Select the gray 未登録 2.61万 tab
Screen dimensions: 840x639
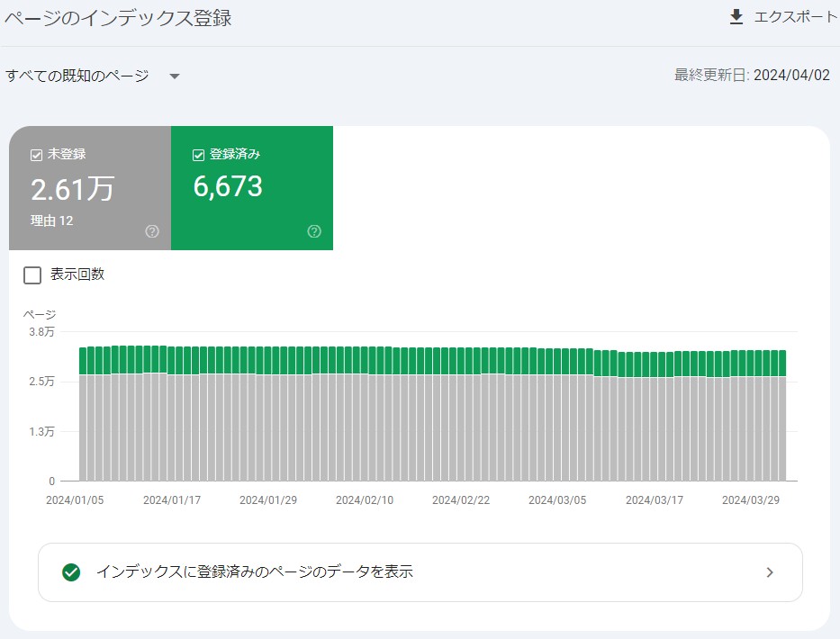(x=90, y=188)
